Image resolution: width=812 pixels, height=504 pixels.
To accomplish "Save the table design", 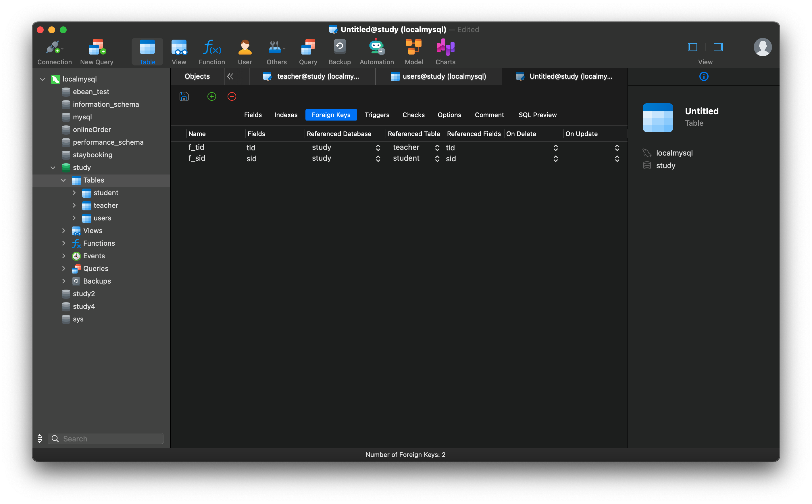I will [x=184, y=96].
